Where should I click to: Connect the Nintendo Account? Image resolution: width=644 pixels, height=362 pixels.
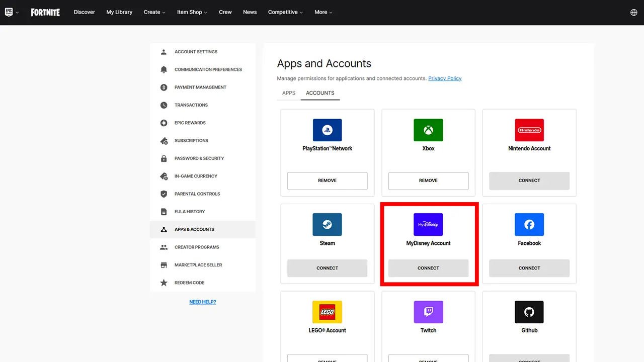point(529,180)
